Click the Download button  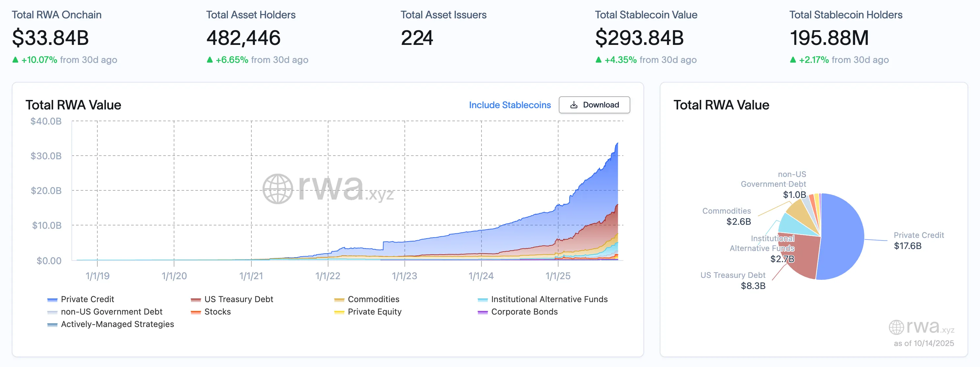coord(595,105)
